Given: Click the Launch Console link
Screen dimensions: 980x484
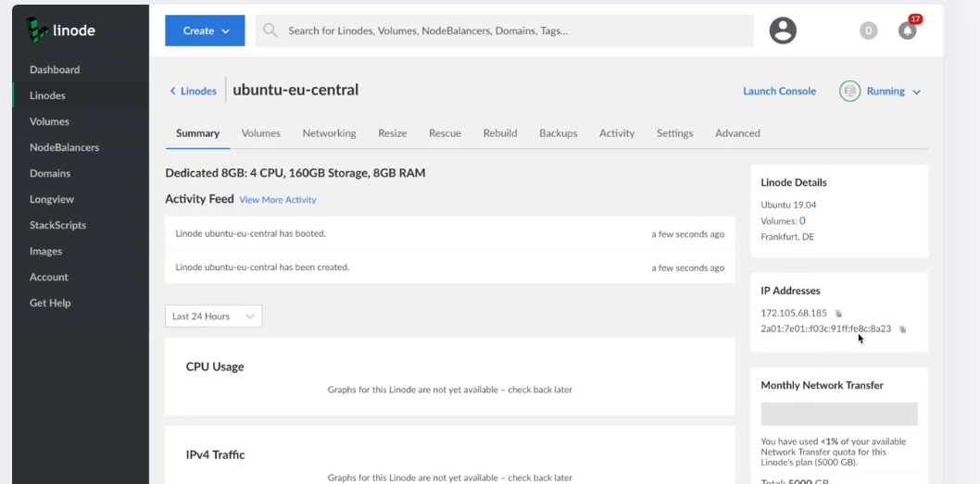Looking at the screenshot, I should click(779, 92).
